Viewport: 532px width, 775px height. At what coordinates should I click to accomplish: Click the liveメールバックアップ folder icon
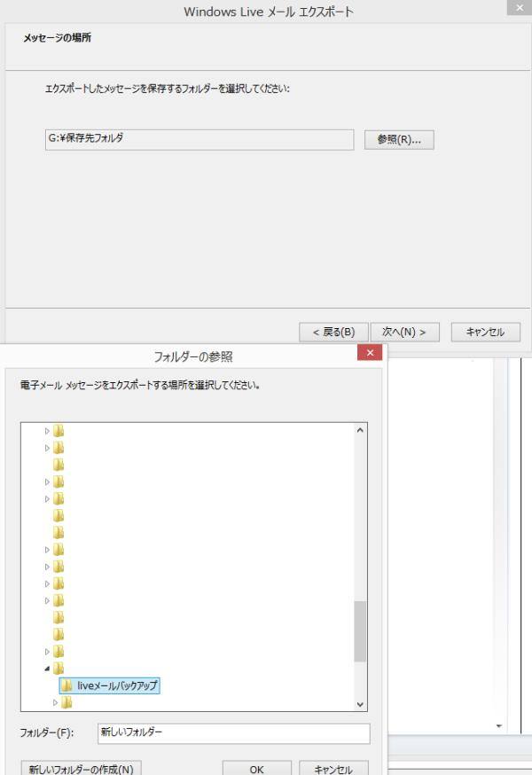click(66, 685)
